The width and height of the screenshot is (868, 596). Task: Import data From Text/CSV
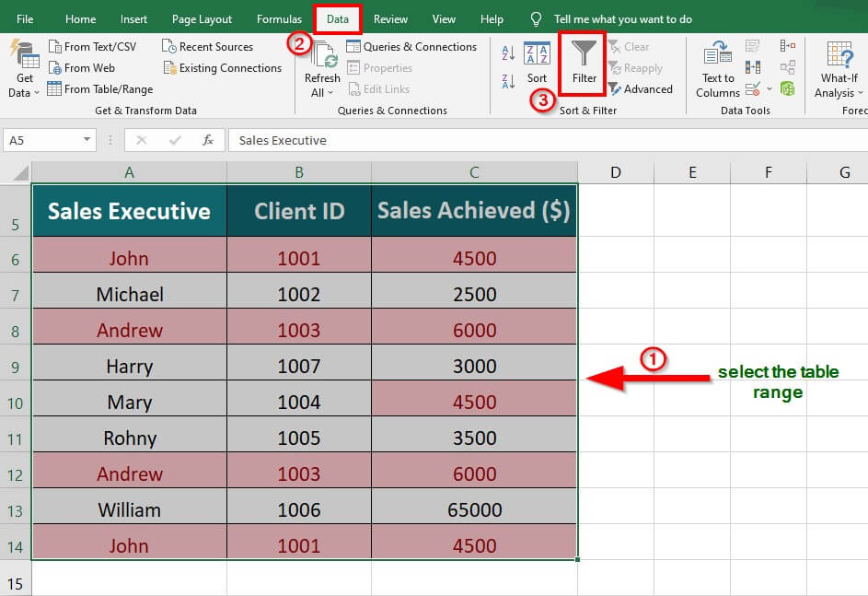pyautogui.click(x=92, y=46)
